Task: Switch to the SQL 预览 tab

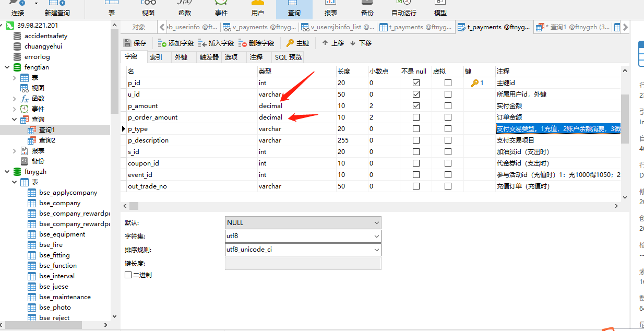Action: [288, 57]
